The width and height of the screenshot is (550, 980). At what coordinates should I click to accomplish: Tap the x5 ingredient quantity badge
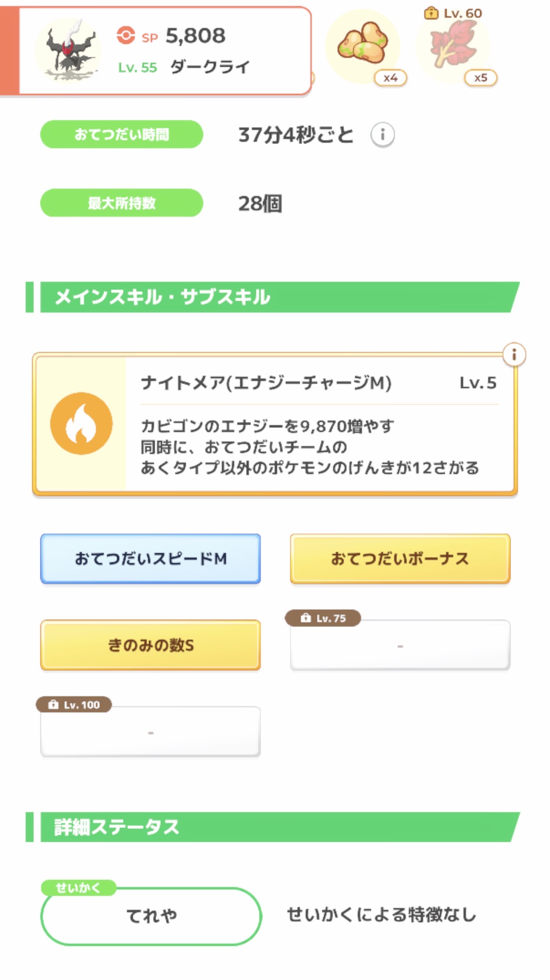point(481,78)
